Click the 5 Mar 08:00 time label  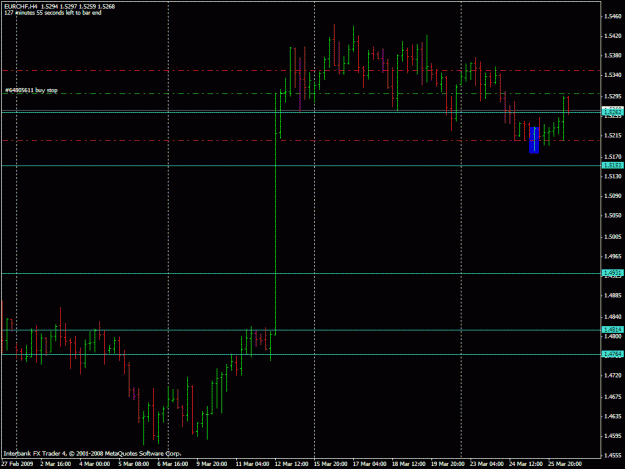134,464
